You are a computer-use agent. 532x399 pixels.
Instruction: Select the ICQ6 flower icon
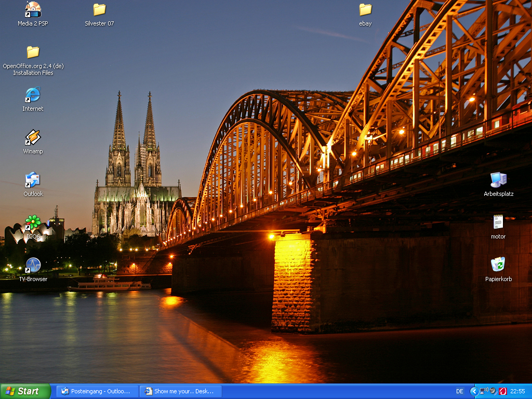[x=33, y=223]
